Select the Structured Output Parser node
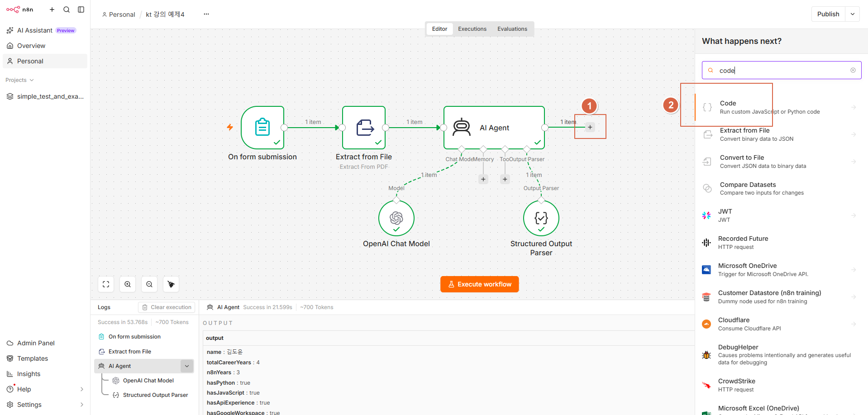Screen dimensions: 868x415 pyautogui.click(x=541, y=218)
